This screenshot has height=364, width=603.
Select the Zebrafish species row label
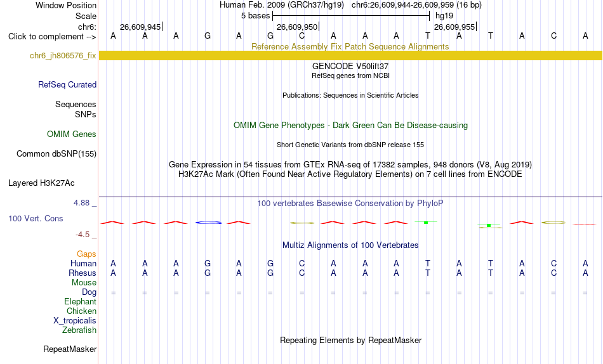coord(79,330)
